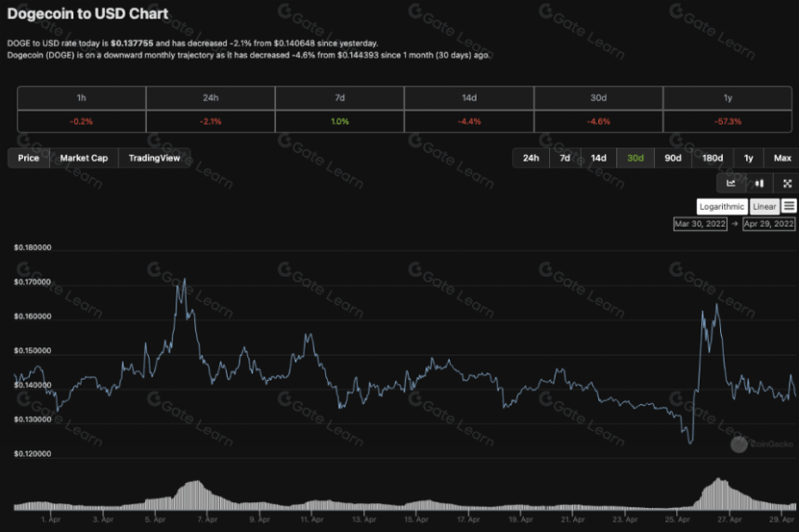The height and width of the screenshot is (532, 799).
Task: Click the 1h column header
Action: [x=82, y=97]
